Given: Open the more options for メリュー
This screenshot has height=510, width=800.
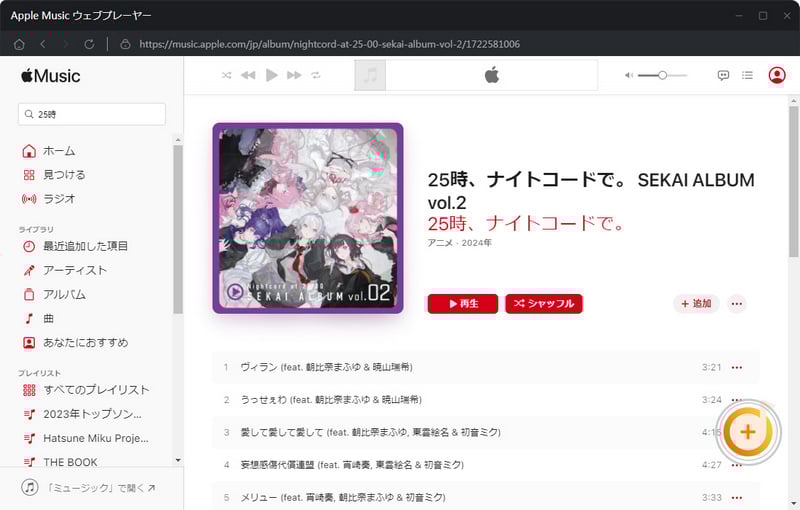Looking at the screenshot, I should coord(737,498).
